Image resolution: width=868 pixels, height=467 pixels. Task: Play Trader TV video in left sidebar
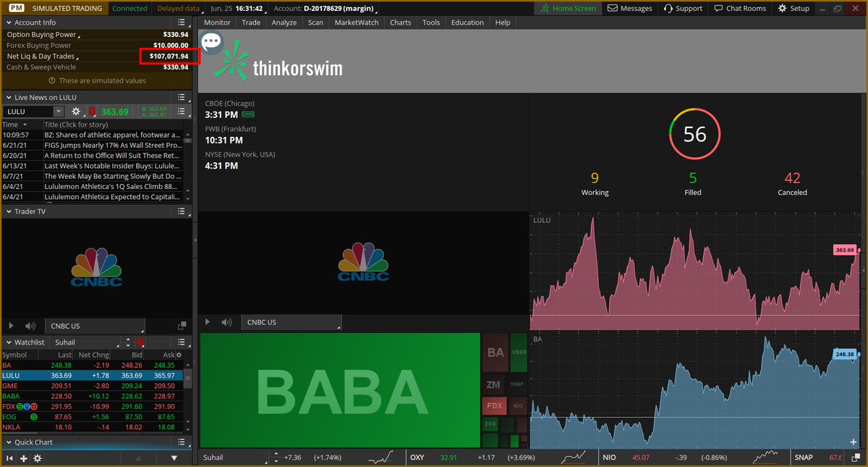click(10, 327)
